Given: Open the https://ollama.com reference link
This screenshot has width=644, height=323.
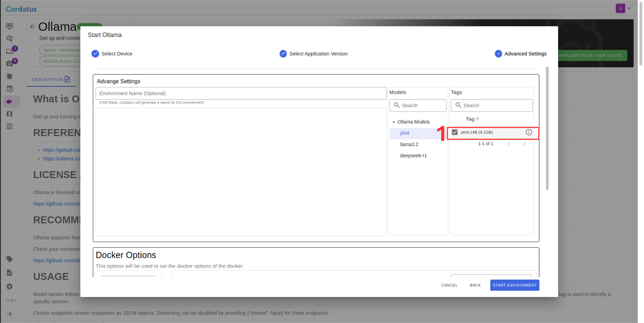Looking at the screenshot, I should (x=62, y=159).
